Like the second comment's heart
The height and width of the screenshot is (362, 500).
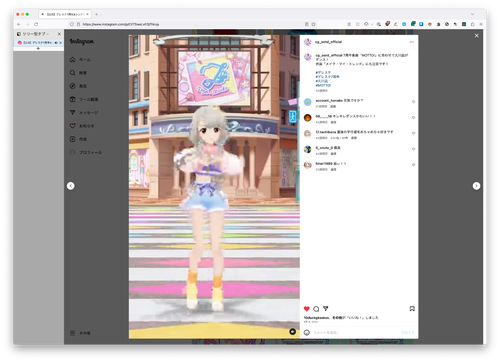click(x=413, y=117)
